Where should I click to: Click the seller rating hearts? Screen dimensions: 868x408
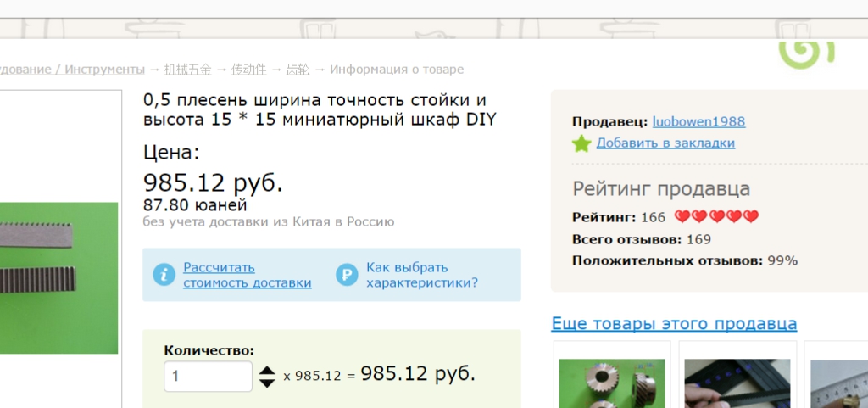click(x=716, y=217)
